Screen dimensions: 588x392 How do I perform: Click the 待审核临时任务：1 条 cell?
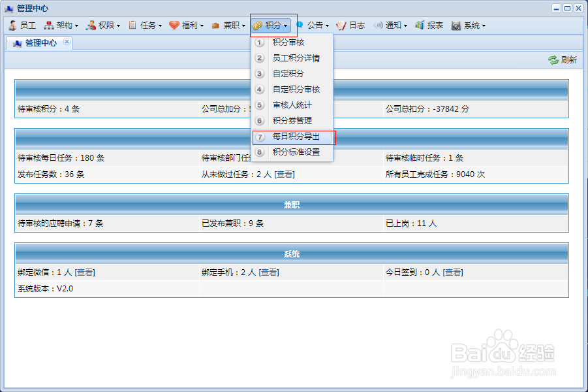476,158
